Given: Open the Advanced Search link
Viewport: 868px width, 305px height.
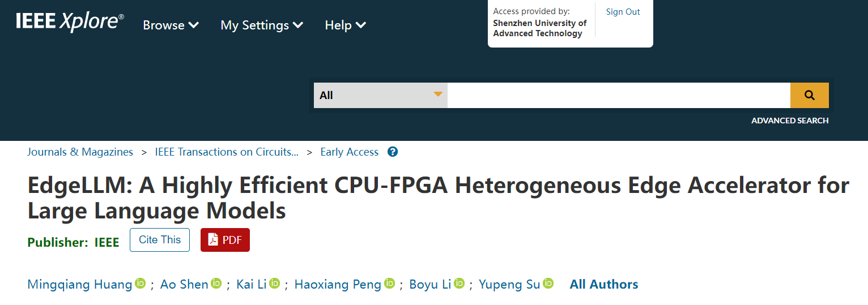Looking at the screenshot, I should pyautogui.click(x=789, y=121).
